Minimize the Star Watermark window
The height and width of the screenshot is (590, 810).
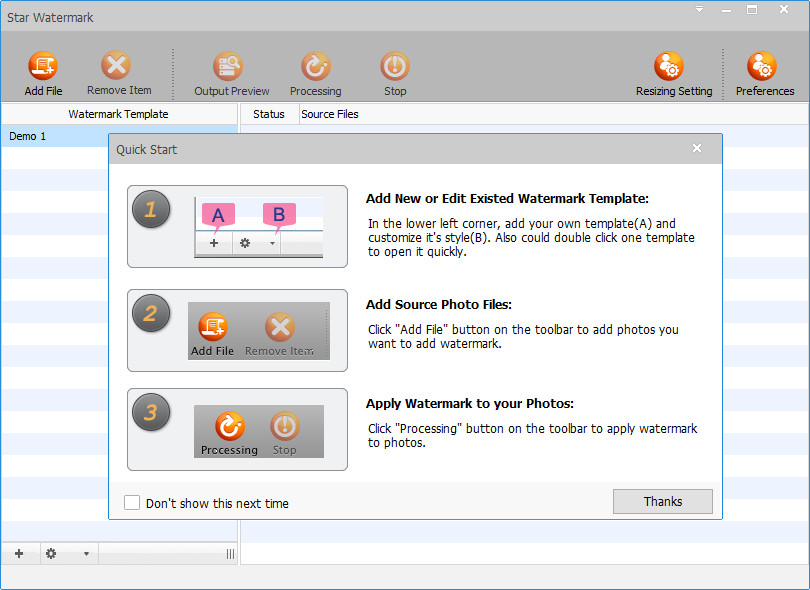(x=726, y=10)
